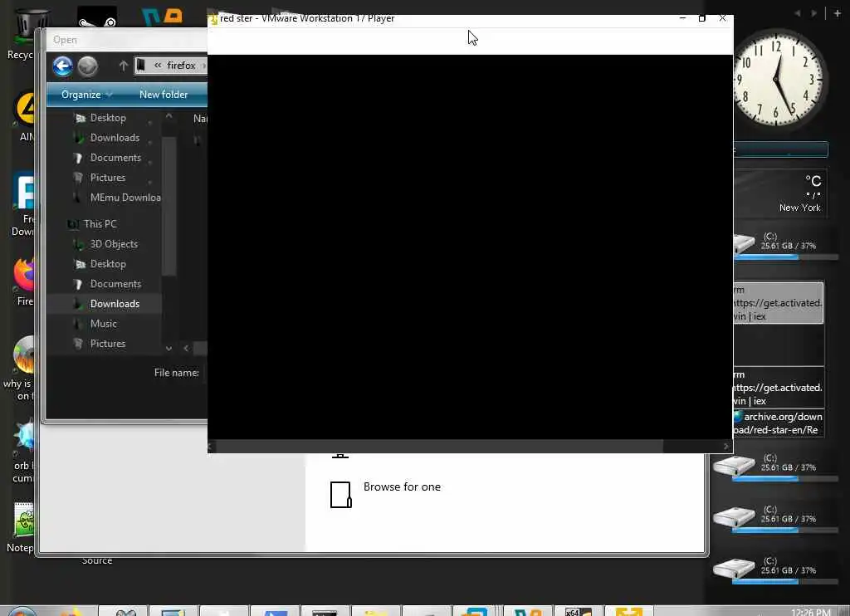This screenshot has height=616, width=850.
Task: Click the Browse for one link
Action: [402, 487]
